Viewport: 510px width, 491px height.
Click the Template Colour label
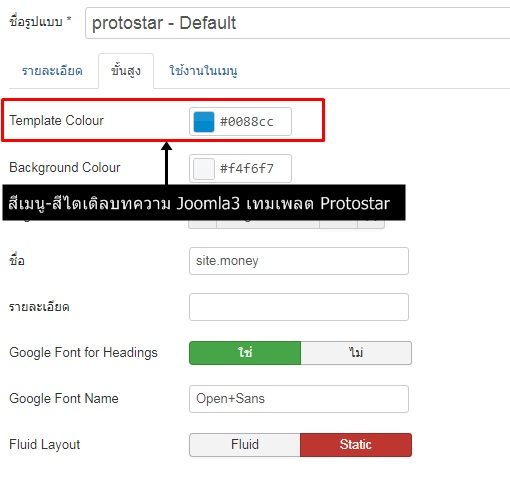point(56,120)
